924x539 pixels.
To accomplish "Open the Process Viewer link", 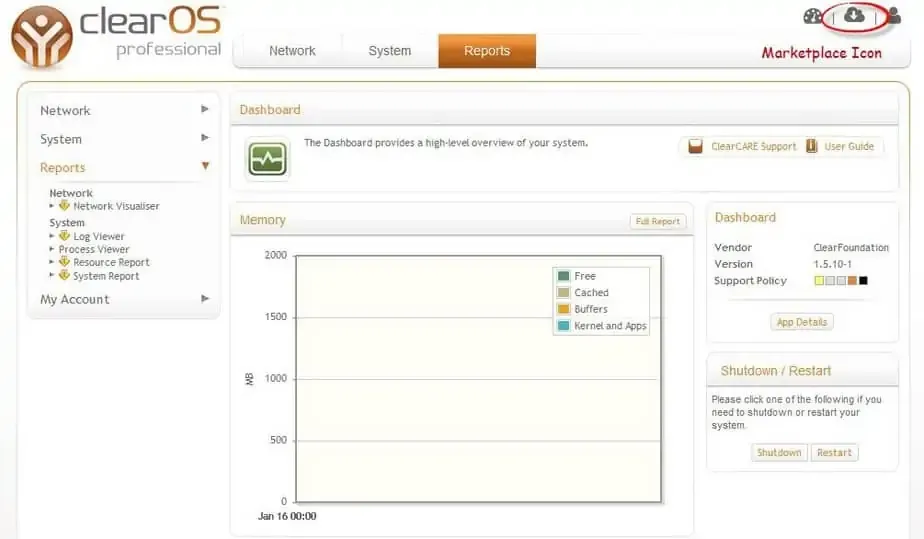I will [94, 249].
